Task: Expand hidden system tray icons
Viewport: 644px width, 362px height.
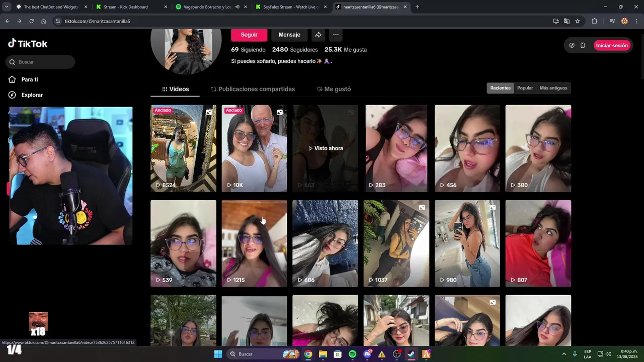Action: (563, 354)
